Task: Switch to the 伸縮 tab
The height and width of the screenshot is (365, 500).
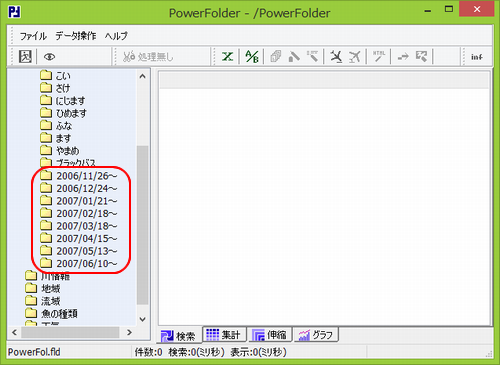Action: tap(270, 334)
